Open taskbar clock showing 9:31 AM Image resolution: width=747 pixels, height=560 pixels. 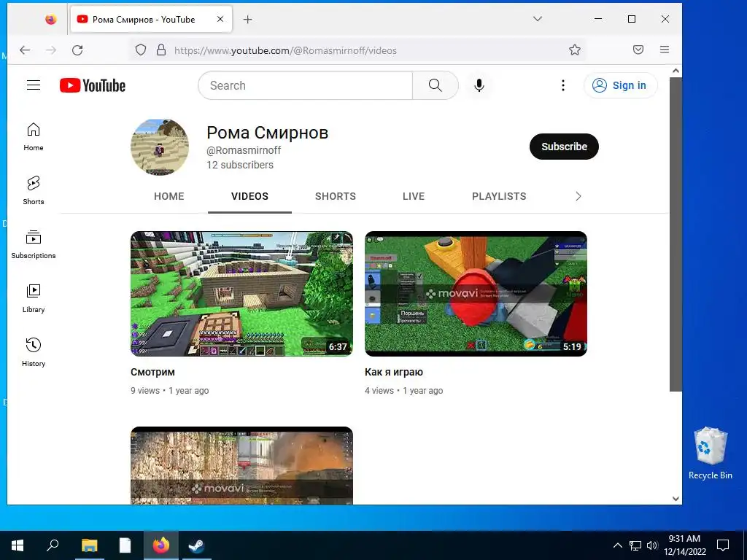684,545
